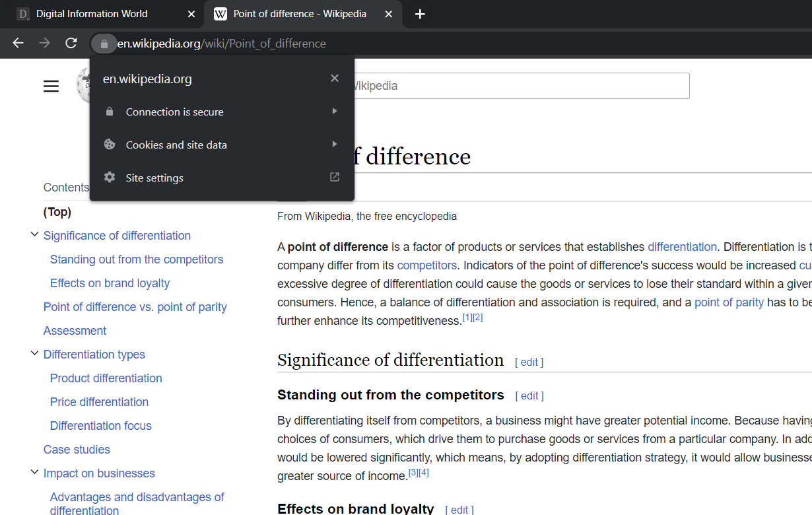Open Differentiation types contents link

[x=94, y=355]
